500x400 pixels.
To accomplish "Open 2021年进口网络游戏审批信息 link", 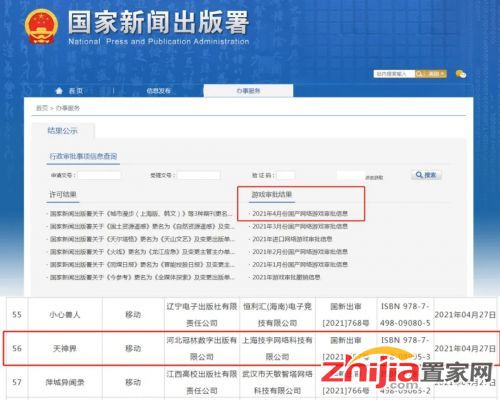I will pyautogui.click(x=292, y=239).
